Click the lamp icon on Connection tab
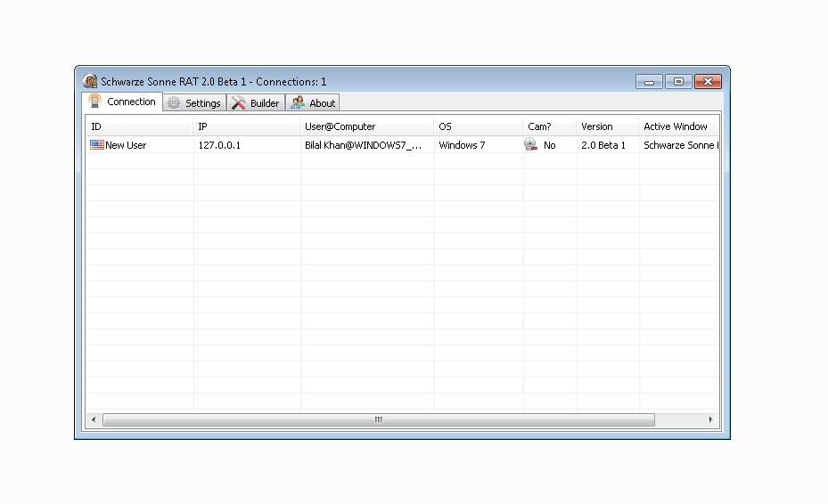Image resolution: width=828 pixels, height=504 pixels. (x=95, y=102)
